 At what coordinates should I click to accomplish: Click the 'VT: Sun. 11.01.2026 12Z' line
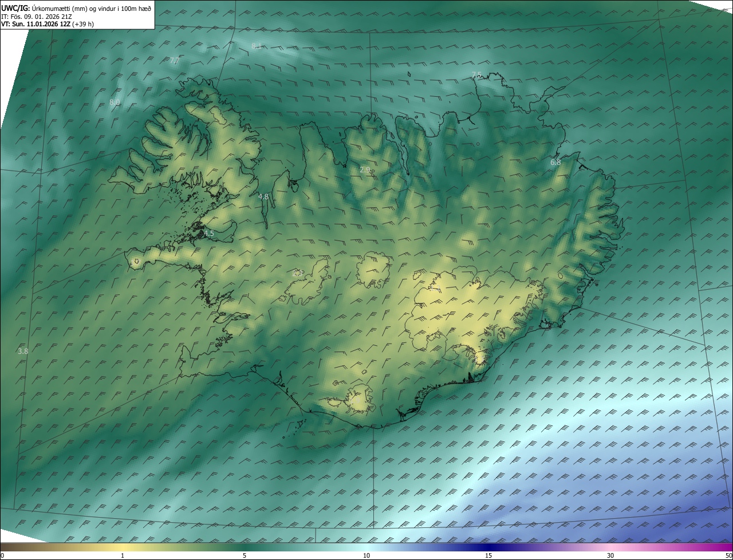tap(46, 24)
